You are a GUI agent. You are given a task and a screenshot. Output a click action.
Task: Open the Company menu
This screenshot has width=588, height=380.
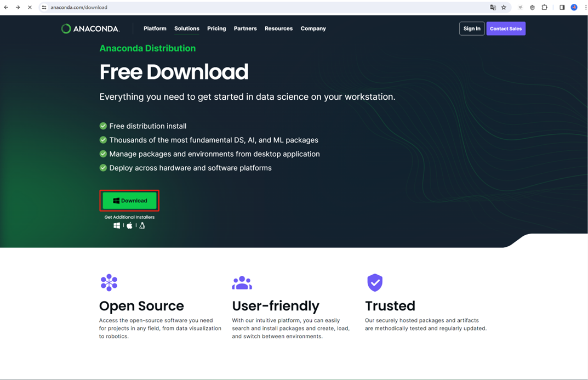coord(313,29)
